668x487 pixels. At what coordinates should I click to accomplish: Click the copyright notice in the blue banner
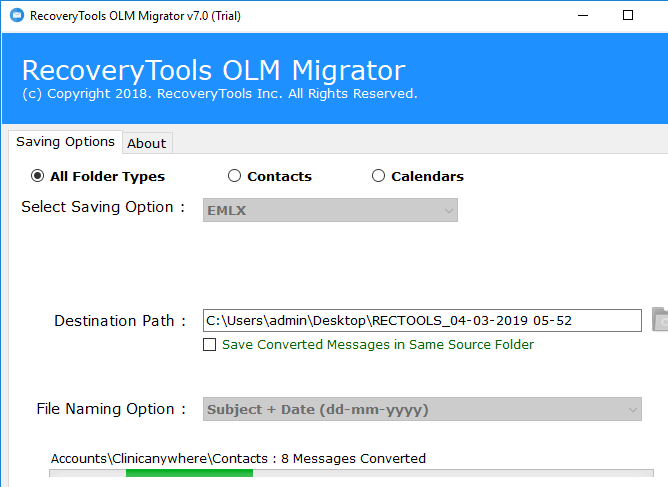click(219, 94)
